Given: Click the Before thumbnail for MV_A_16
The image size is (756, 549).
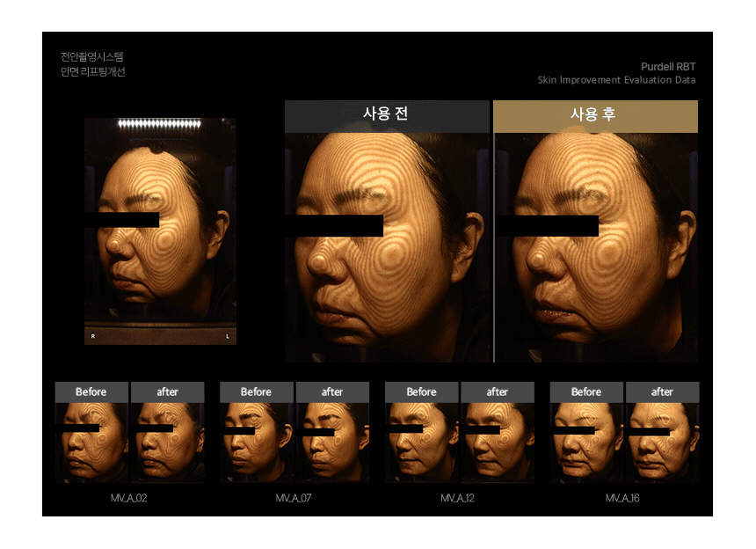Looking at the screenshot, I should [x=586, y=442].
